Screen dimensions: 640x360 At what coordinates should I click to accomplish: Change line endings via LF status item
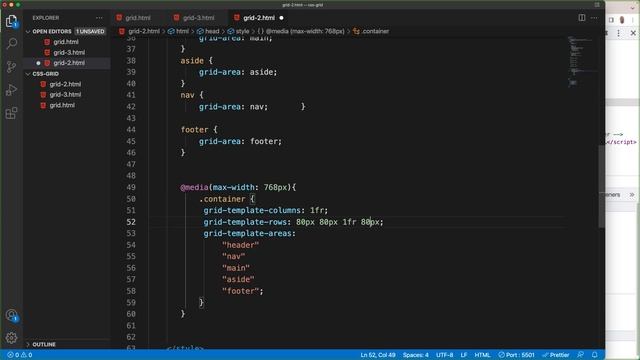[464, 355]
